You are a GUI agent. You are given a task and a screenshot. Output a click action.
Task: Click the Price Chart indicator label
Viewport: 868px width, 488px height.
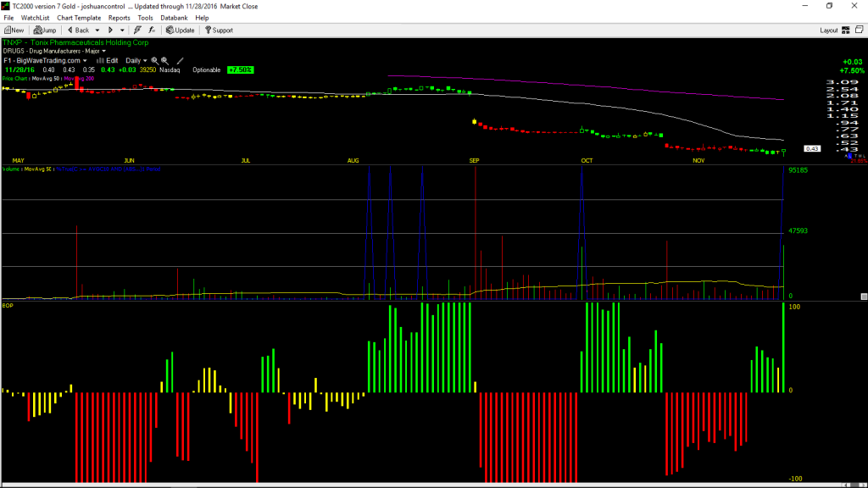click(x=15, y=79)
